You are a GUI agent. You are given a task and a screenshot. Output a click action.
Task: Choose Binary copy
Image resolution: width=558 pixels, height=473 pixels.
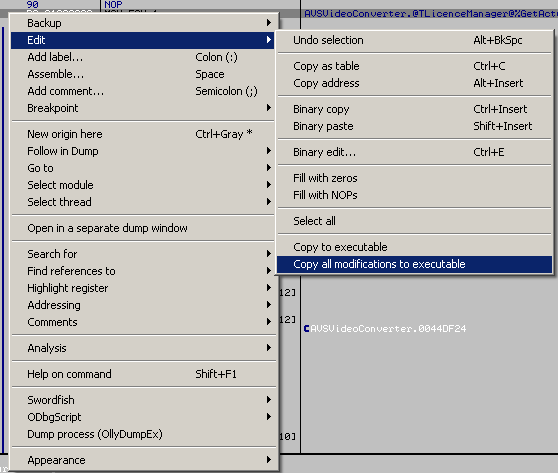tap(414, 109)
